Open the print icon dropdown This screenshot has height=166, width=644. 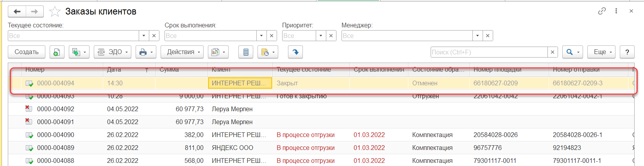[146, 52]
